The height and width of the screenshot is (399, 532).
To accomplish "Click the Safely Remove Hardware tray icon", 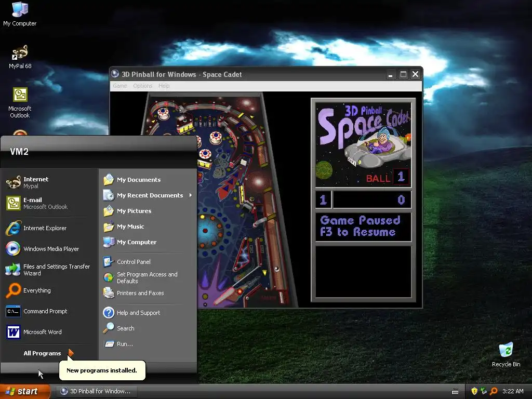I will [x=484, y=391].
